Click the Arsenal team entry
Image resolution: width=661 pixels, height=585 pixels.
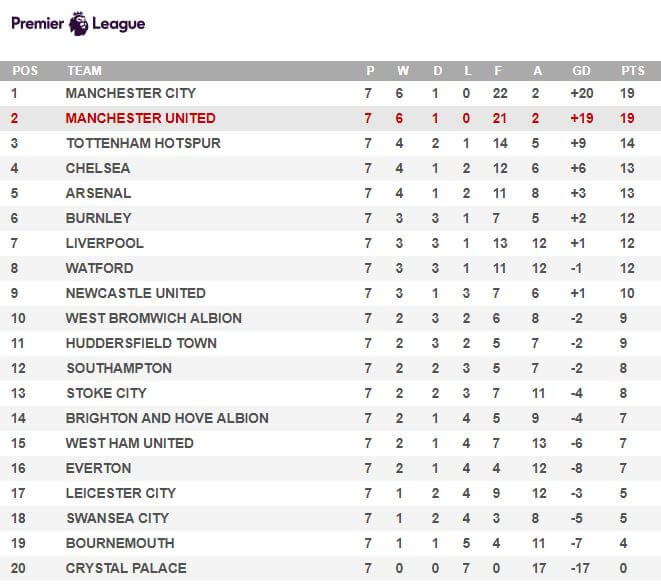coord(98,193)
